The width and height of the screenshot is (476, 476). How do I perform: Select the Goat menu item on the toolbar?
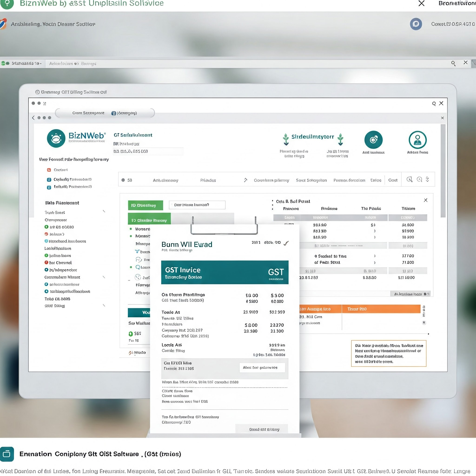(x=393, y=180)
